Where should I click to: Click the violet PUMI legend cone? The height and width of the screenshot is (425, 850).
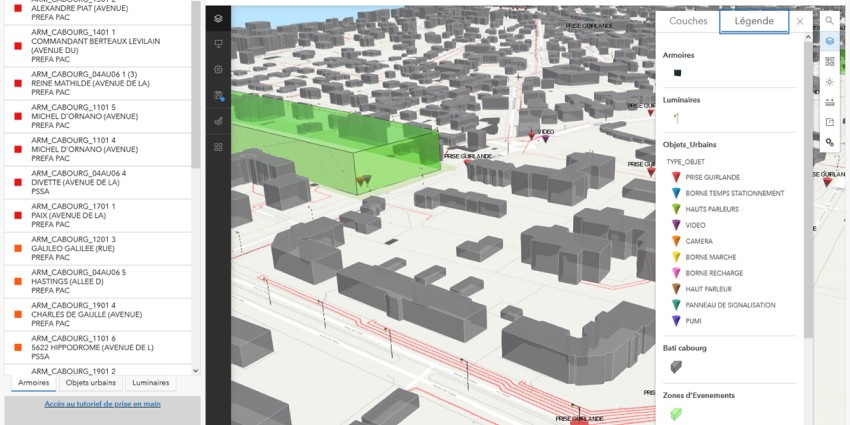pos(676,321)
